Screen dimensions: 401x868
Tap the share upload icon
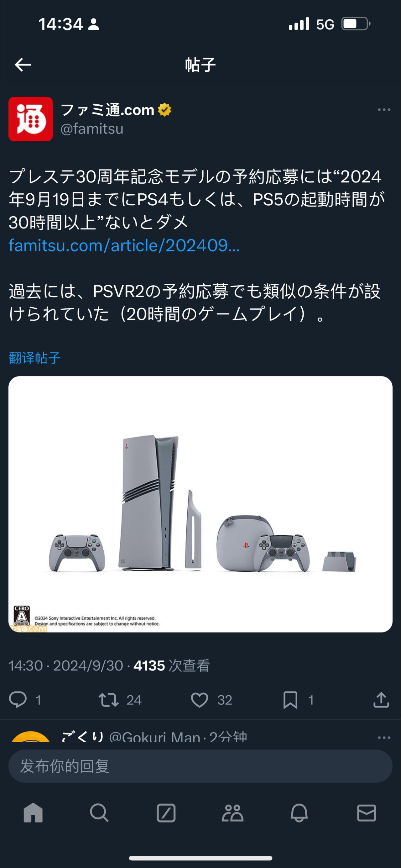coord(381,700)
